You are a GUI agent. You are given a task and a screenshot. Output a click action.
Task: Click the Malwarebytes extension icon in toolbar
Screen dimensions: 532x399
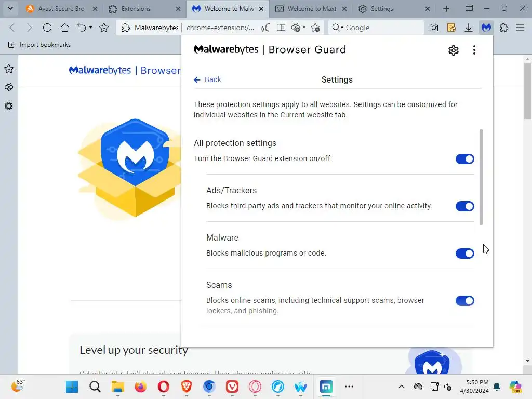pos(486,28)
